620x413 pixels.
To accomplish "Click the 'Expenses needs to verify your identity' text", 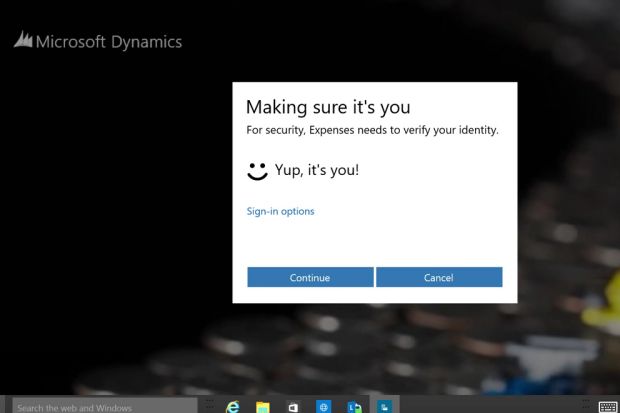I will click(404, 130).
